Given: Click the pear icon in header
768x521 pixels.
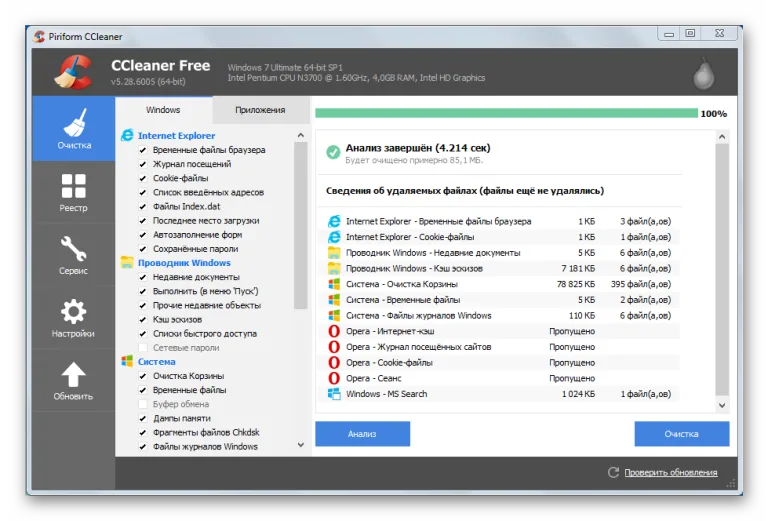Looking at the screenshot, I should [x=703, y=73].
